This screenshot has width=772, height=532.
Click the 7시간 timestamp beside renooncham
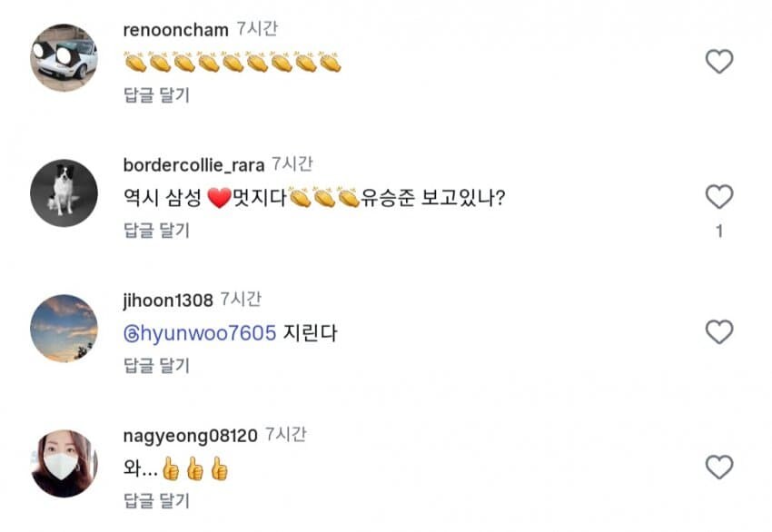(x=257, y=29)
